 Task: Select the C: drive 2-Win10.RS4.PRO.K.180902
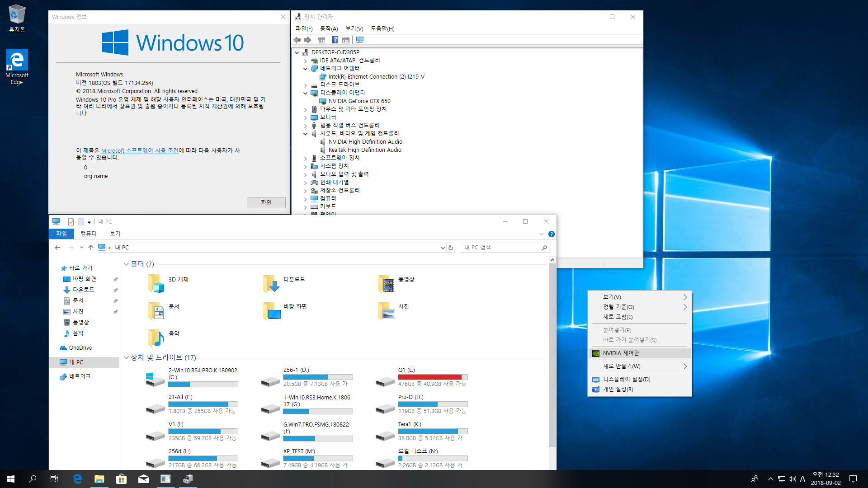coord(192,377)
